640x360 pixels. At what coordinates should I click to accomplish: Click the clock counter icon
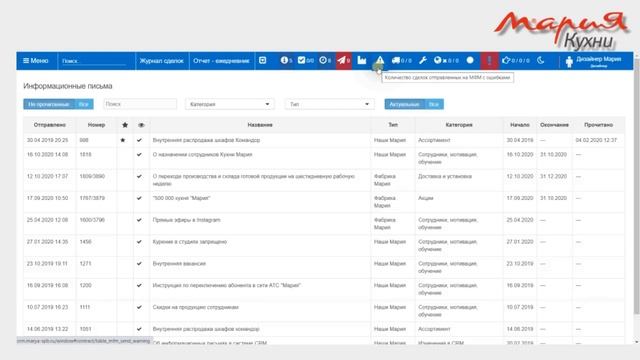click(325, 60)
